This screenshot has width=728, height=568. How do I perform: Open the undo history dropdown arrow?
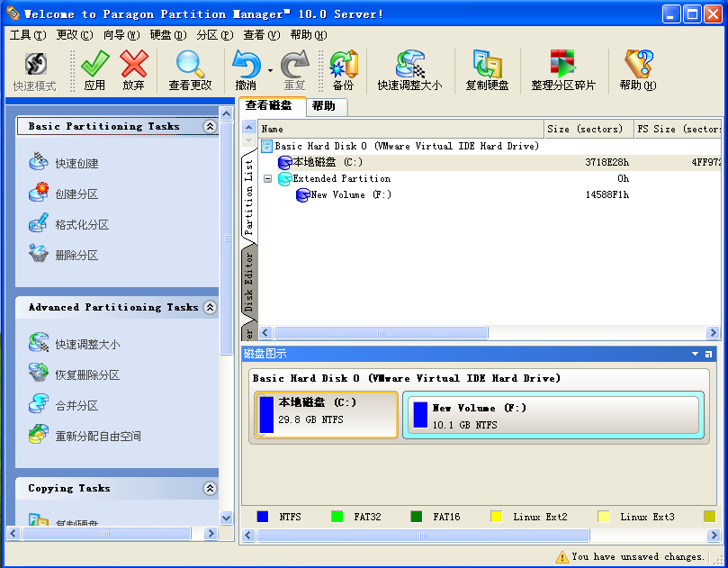270,71
